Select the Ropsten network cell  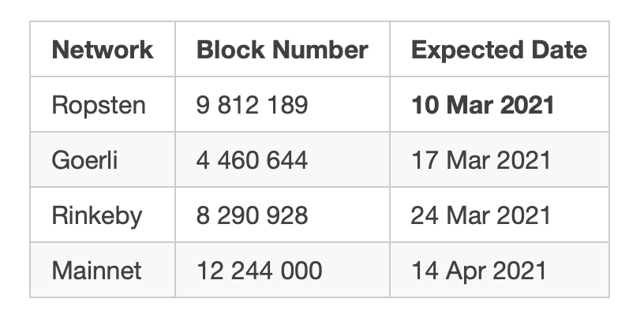(x=99, y=105)
